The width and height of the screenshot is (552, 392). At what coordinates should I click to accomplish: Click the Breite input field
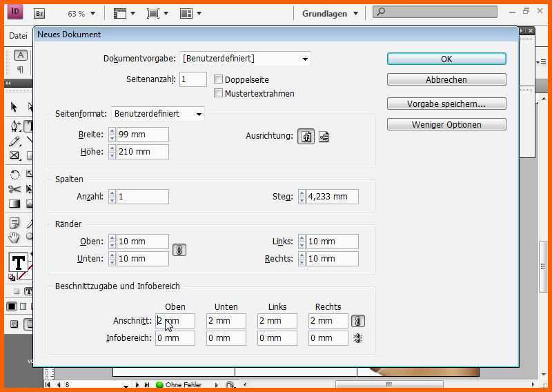[142, 135]
